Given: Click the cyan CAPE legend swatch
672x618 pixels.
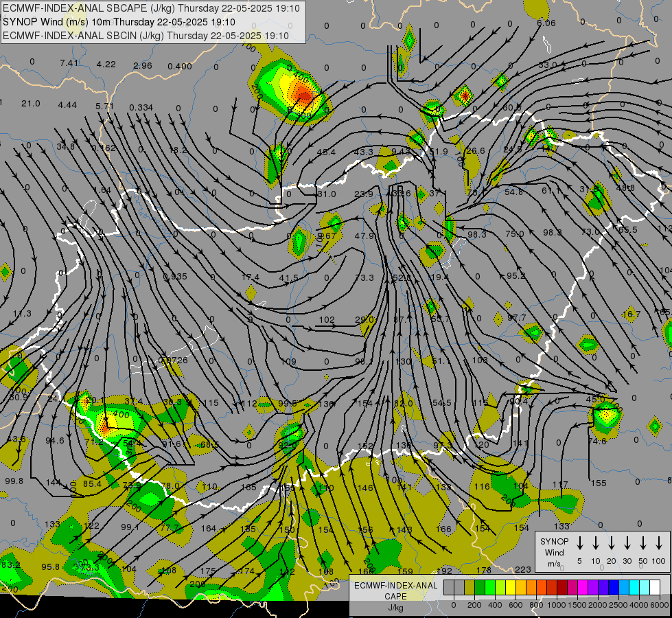Looking at the screenshot, I should pyautogui.click(x=634, y=587).
